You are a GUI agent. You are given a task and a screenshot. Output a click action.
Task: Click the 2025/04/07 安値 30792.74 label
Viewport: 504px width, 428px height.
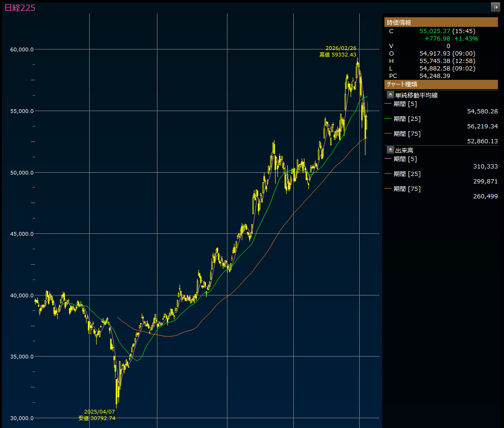[x=97, y=415]
